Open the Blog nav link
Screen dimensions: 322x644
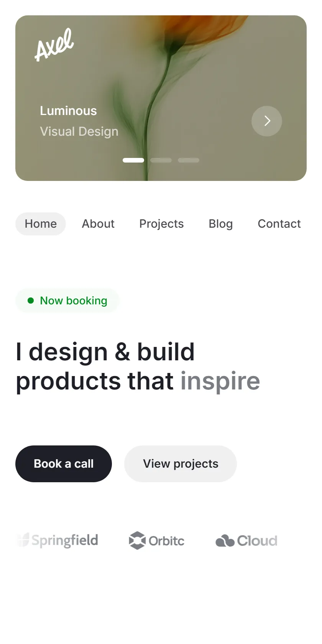221,224
